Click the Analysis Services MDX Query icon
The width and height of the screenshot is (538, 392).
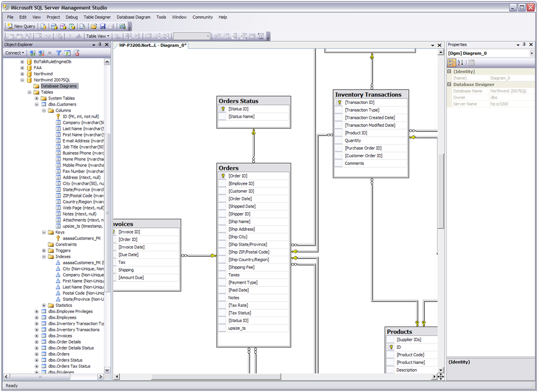pyautogui.click(x=54, y=26)
